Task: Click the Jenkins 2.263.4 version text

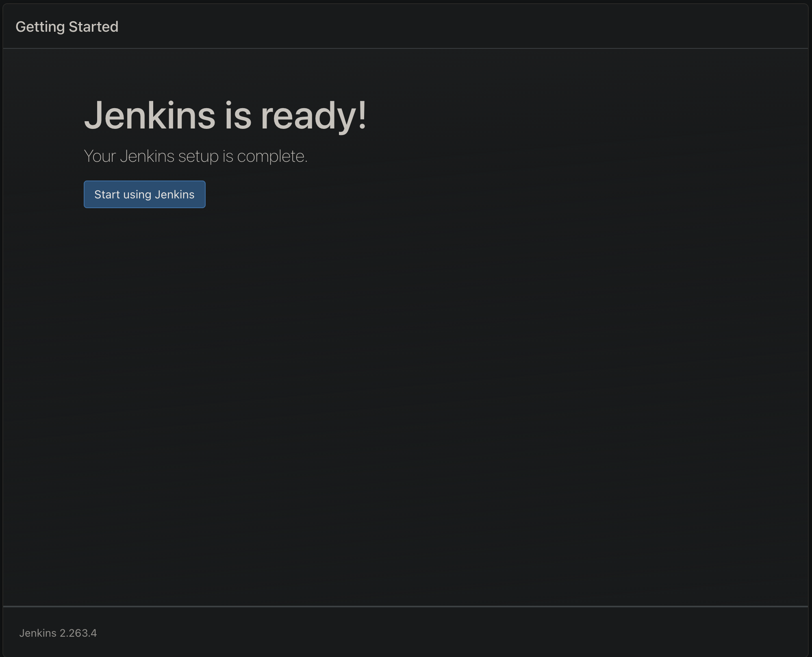Action: point(58,633)
